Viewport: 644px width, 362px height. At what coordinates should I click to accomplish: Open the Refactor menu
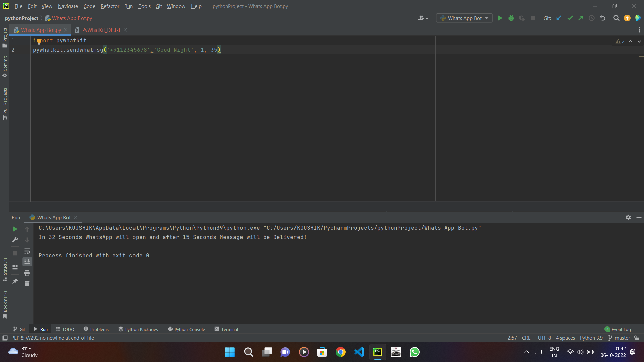coord(110,6)
